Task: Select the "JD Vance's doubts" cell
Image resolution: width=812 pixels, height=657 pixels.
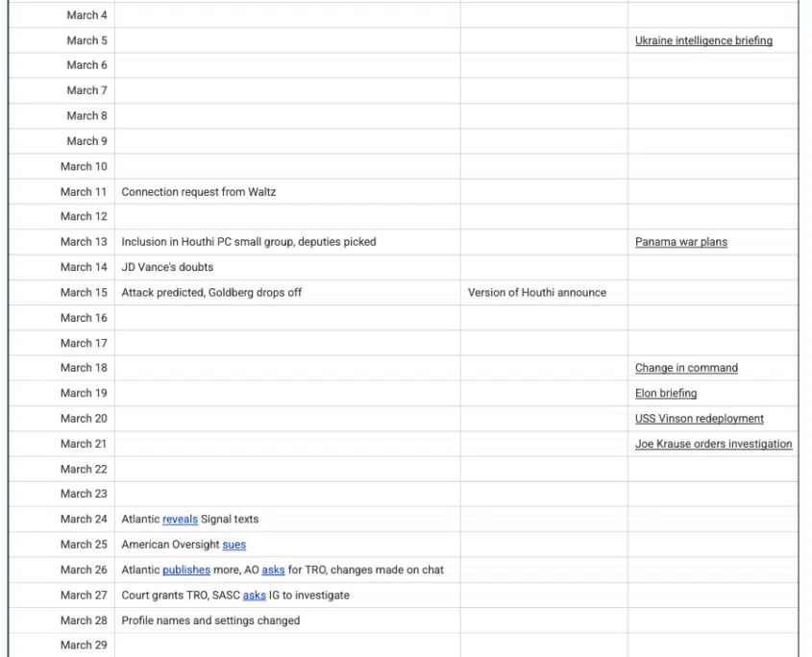Action: tap(167, 267)
